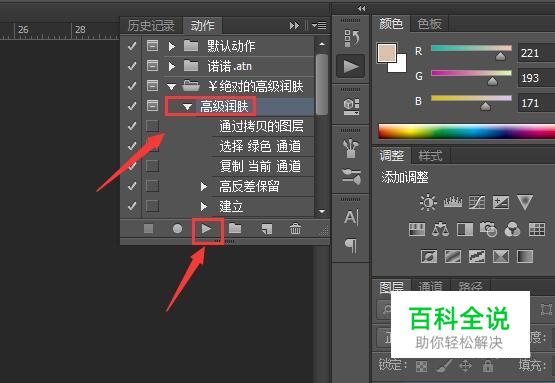Image resolution: width=555 pixels, height=383 pixels.
Task: Select the 调整 tab
Action: tap(392, 156)
